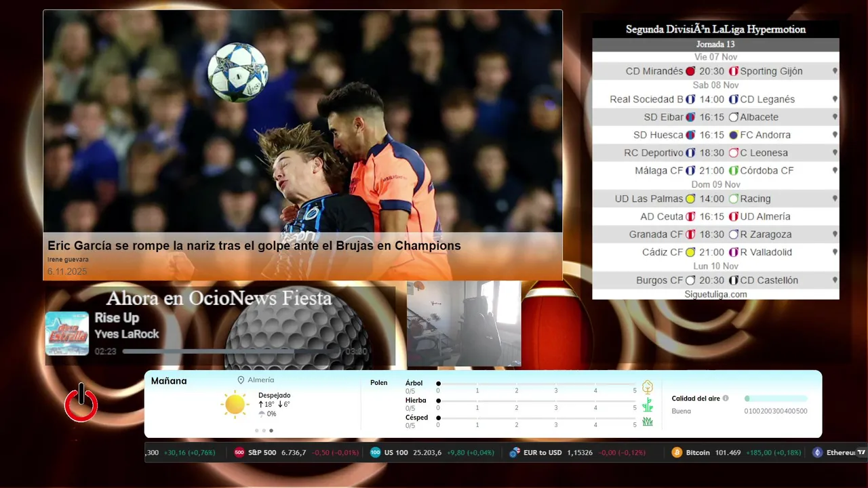Open map pin for CD Mirandés match
Image resolution: width=868 pixels, height=488 pixels.
pos(835,71)
